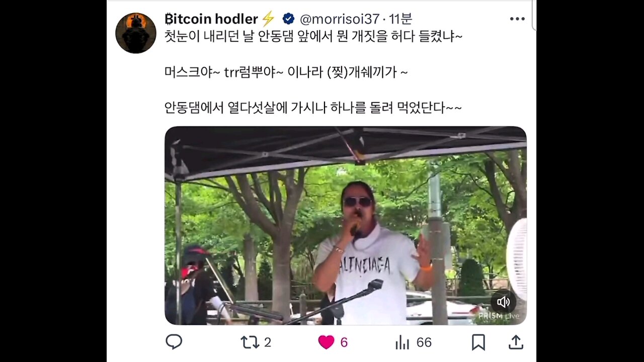Click the view count 66
This screenshot has height=362, width=644.
pos(424,342)
